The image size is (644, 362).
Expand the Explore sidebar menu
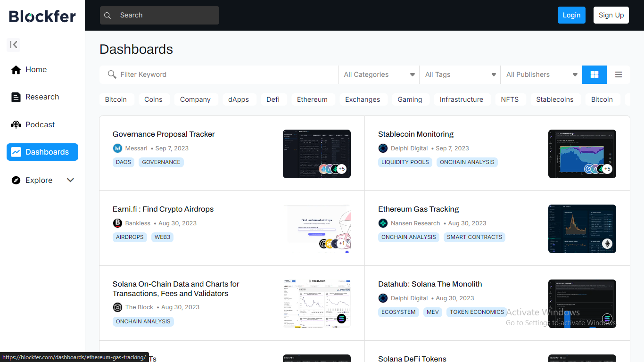click(70, 180)
